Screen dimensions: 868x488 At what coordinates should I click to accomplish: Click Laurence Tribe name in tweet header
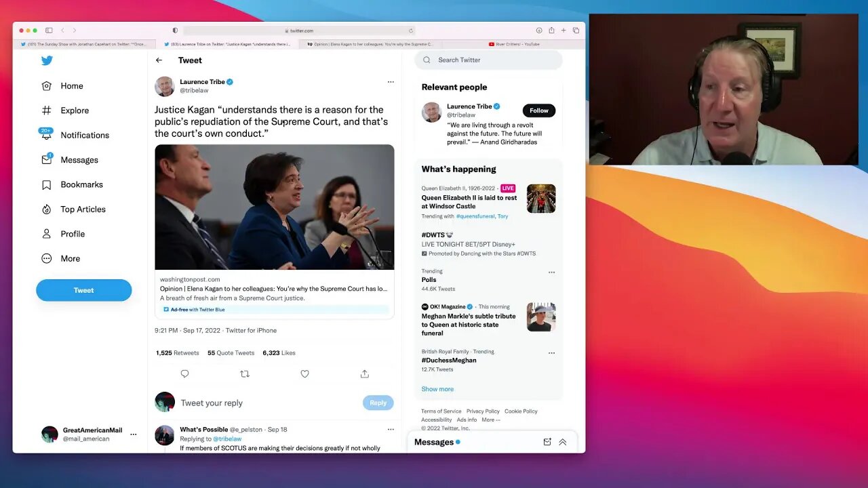[202, 82]
